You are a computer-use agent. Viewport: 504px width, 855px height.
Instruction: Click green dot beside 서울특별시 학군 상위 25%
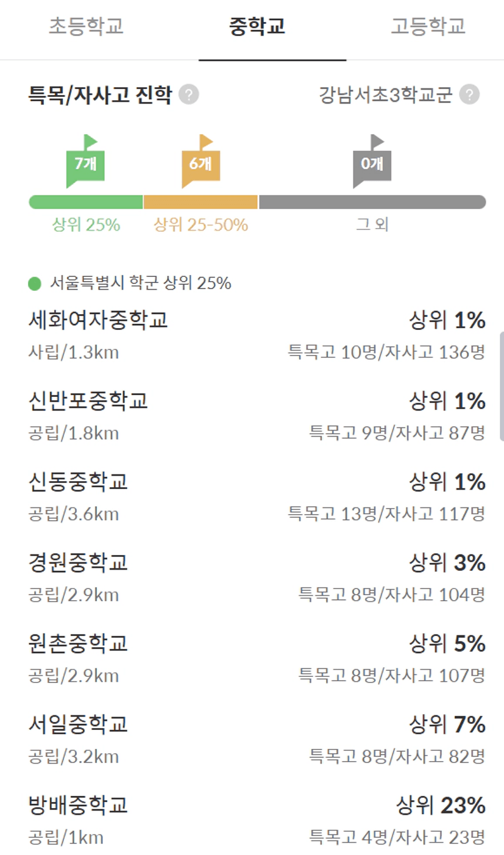coord(35,284)
